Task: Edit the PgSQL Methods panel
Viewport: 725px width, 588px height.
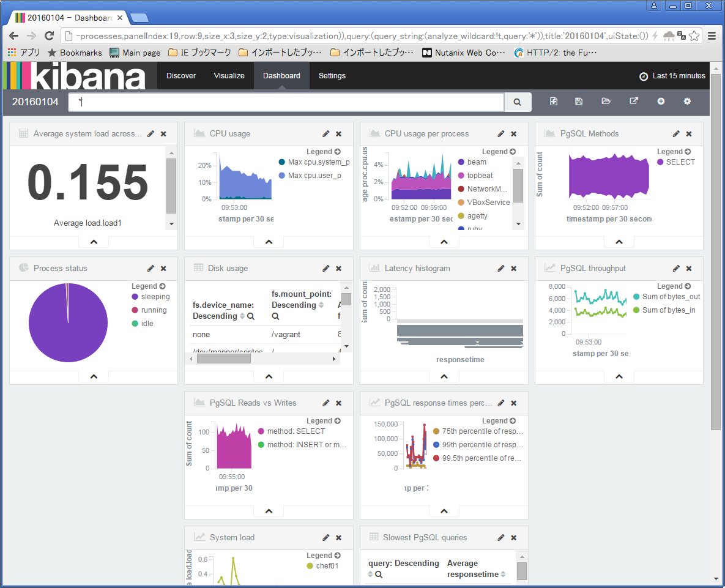Action: coord(676,133)
